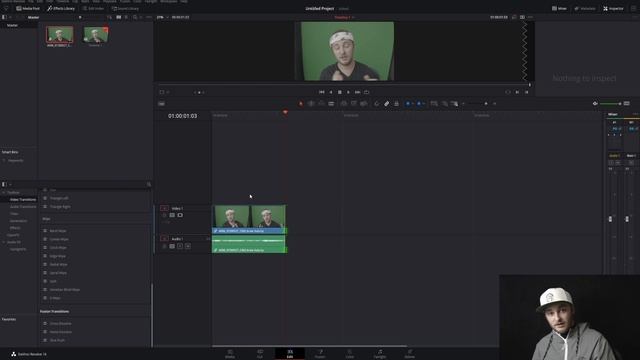Click the Full Extent Zoom icon

[434, 104]
